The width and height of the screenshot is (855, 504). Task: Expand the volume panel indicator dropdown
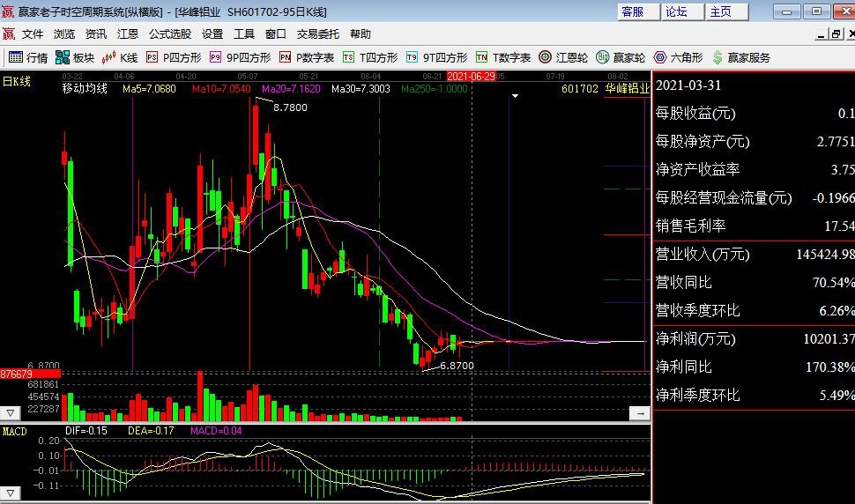click(11, 412)
